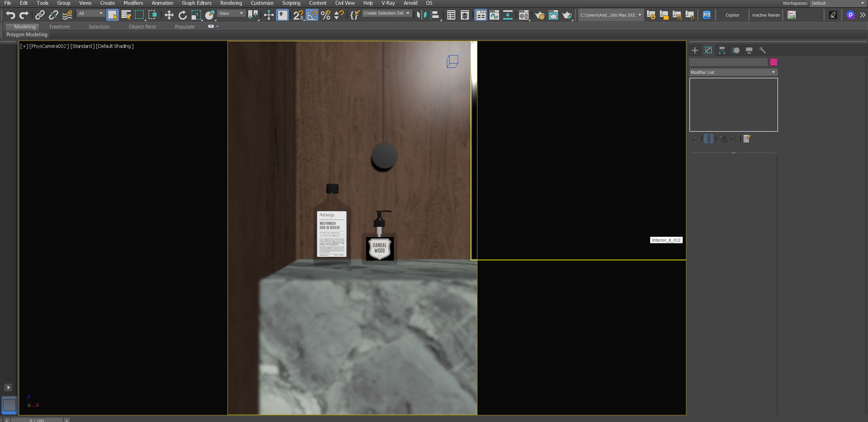Click Use Pivot Point Center icon
The image size is (868, 422).
253,15
